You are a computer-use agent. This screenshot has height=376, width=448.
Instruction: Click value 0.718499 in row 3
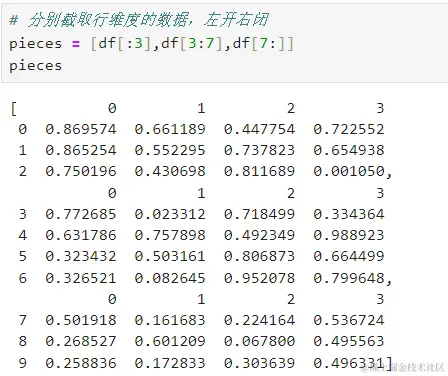[x=259, y=214]
